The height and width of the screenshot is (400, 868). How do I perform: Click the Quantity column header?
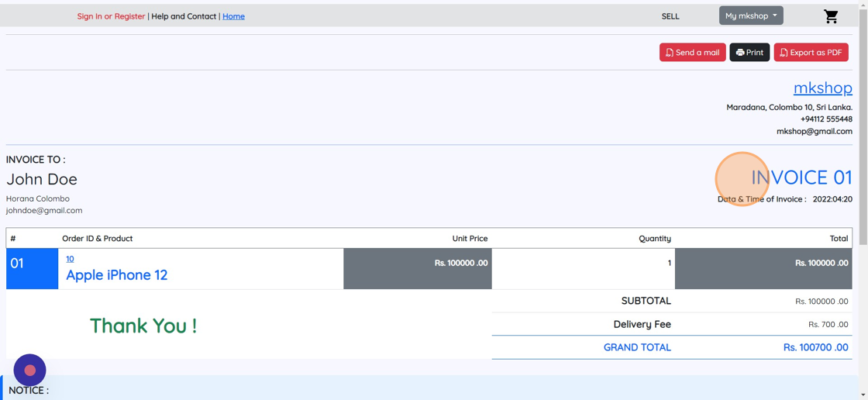pos(655,238)
